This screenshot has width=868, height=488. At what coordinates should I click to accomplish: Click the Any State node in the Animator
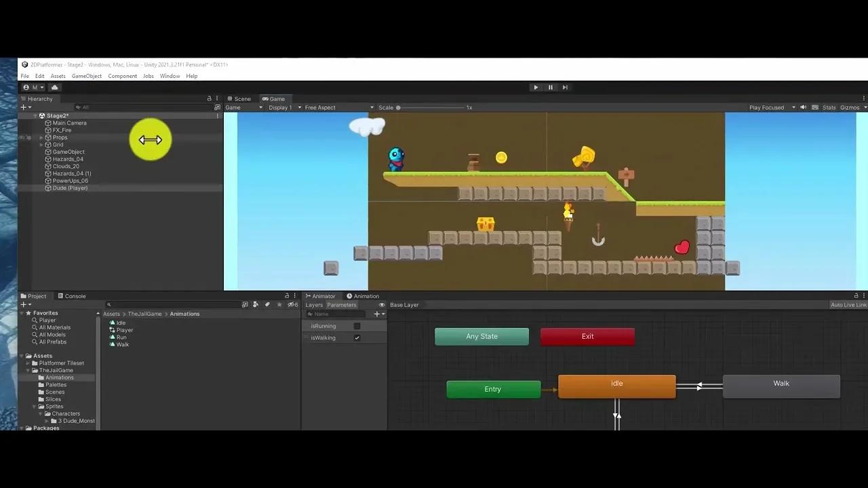tap(481, 336)
